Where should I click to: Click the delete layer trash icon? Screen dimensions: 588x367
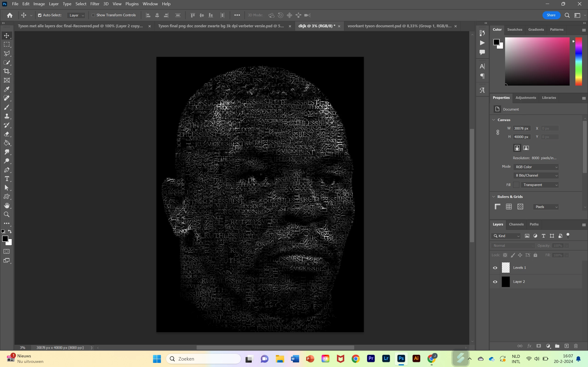coord(576,346)
